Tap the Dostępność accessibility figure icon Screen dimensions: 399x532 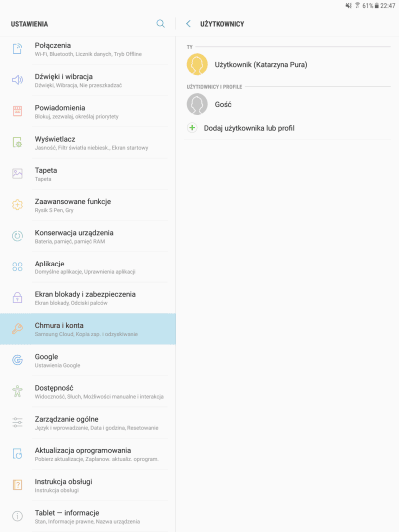coord(17,391)
